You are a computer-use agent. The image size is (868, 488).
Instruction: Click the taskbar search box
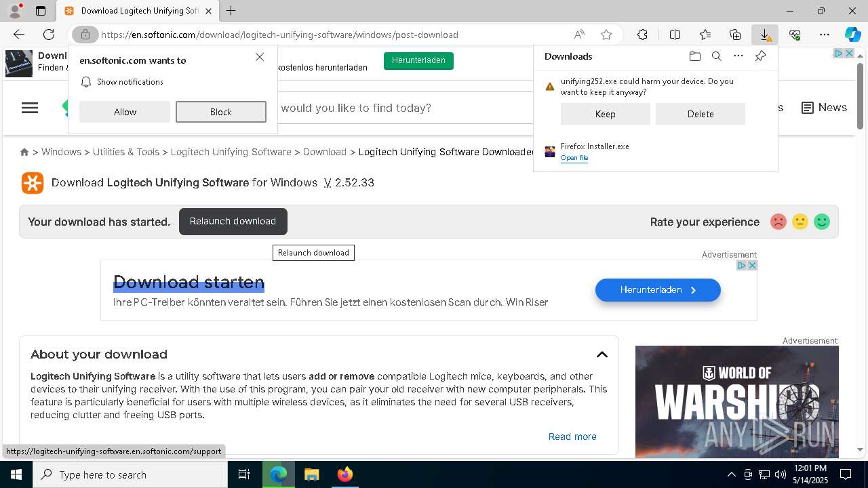pos(130,474)
